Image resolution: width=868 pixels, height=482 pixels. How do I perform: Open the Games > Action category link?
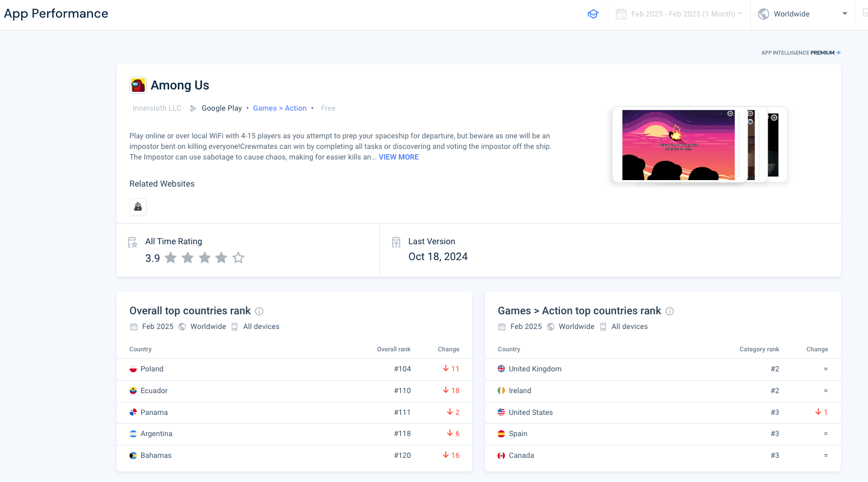click(280, 108)
